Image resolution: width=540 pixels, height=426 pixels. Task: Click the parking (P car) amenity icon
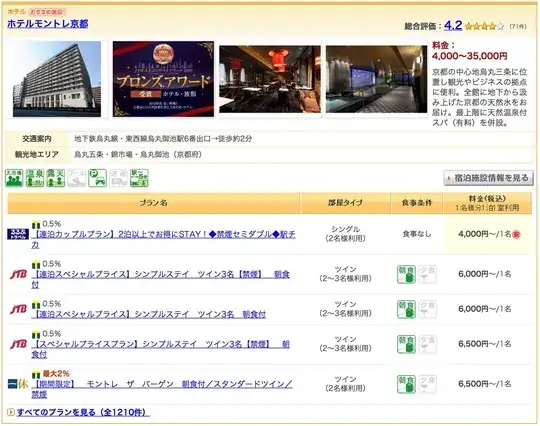pos(97,178)
